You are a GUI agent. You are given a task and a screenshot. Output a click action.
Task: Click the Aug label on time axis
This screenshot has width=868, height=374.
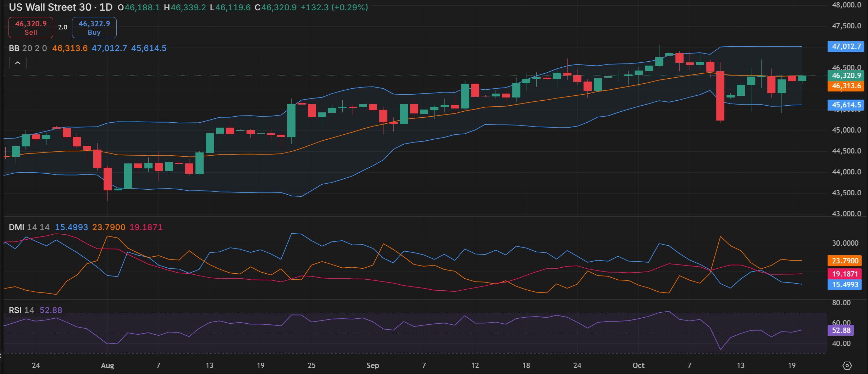click(x=107, y=365)
